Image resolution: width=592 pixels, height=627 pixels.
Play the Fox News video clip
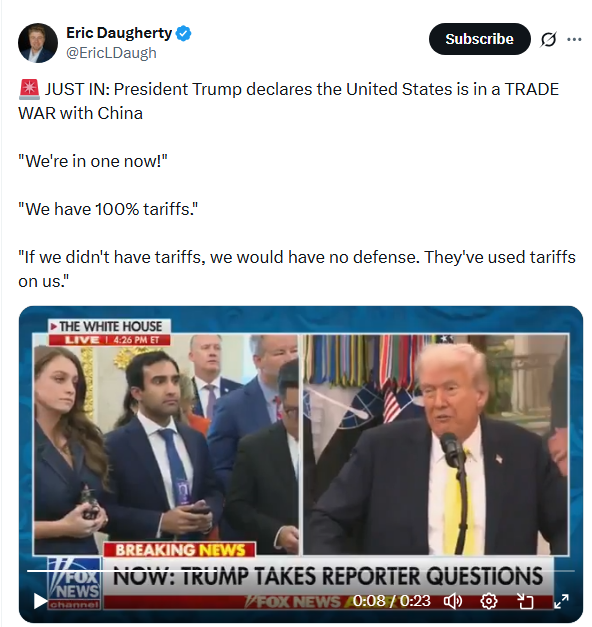tap(40, 601)
